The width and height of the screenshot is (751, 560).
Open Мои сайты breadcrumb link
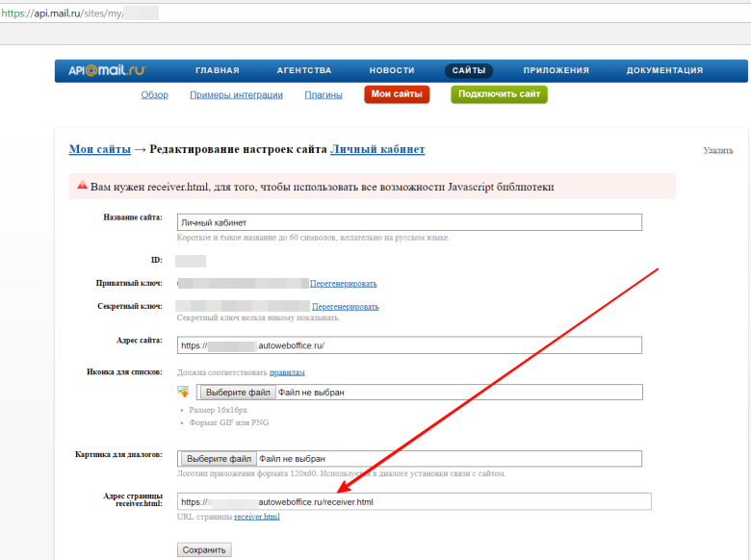99,149
